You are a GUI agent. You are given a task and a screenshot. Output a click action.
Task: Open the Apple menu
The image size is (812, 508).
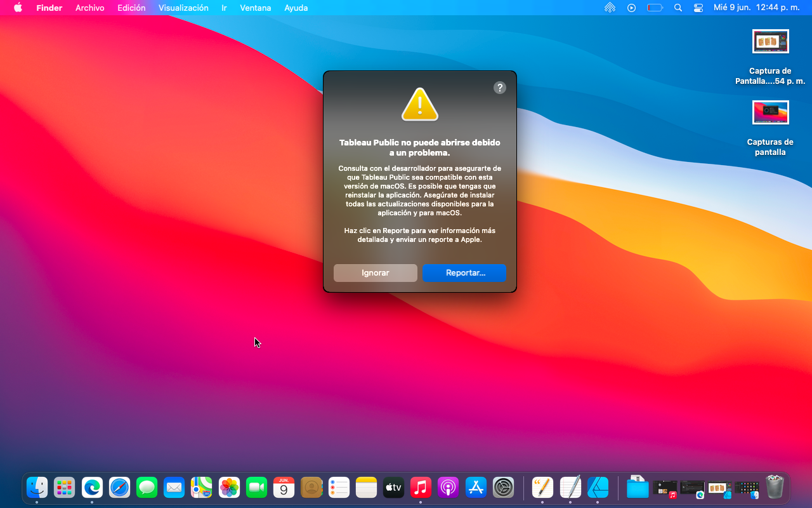point(18,8)
